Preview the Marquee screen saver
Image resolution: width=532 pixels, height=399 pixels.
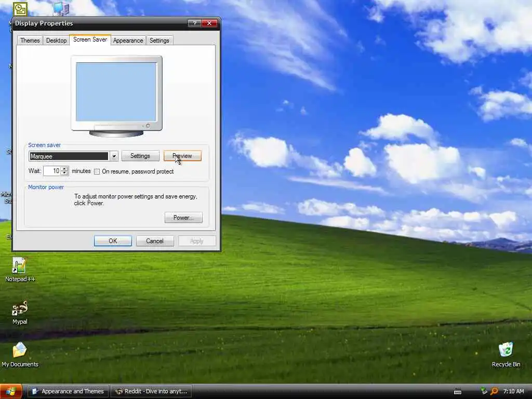[182, 156]
